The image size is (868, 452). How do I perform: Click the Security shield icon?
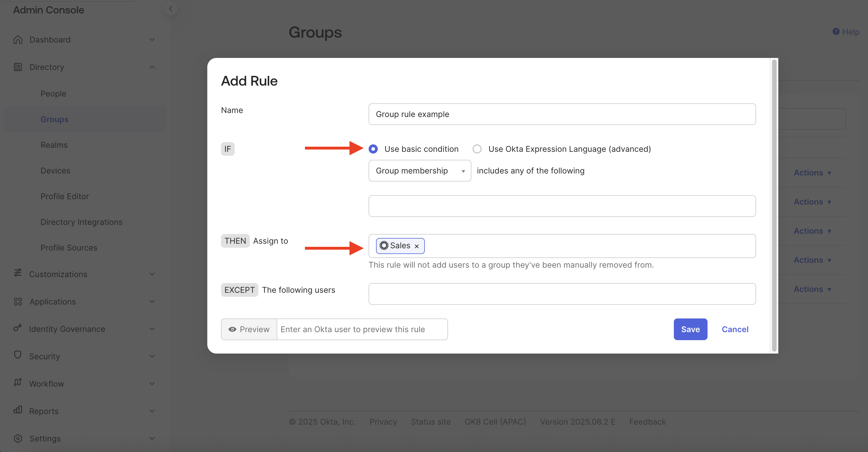(x=18, y=355)
